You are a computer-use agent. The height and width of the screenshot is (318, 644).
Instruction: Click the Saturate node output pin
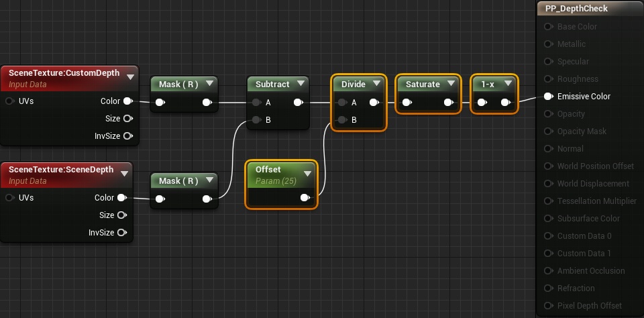pyautogui.click(x=449, y=102)
